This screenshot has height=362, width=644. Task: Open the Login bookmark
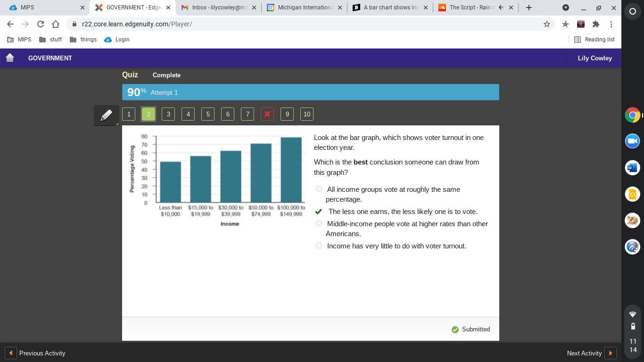(x=116, y=40)
